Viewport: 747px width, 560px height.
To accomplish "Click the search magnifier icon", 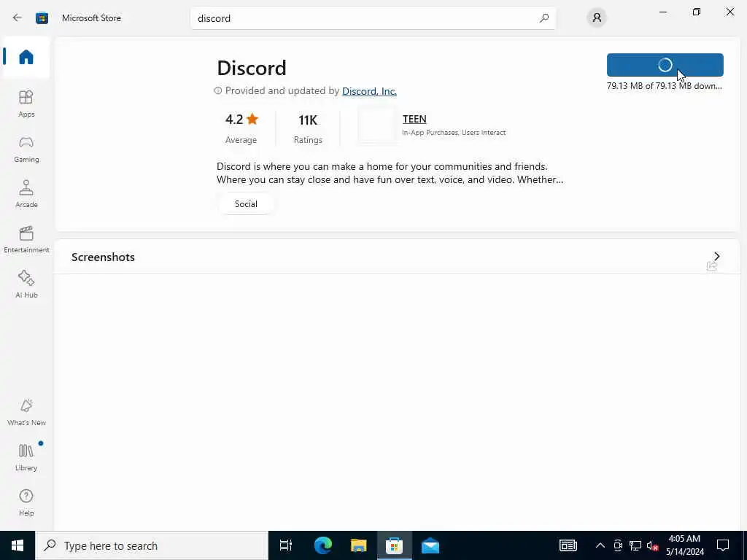I will [x=544, y=18].
